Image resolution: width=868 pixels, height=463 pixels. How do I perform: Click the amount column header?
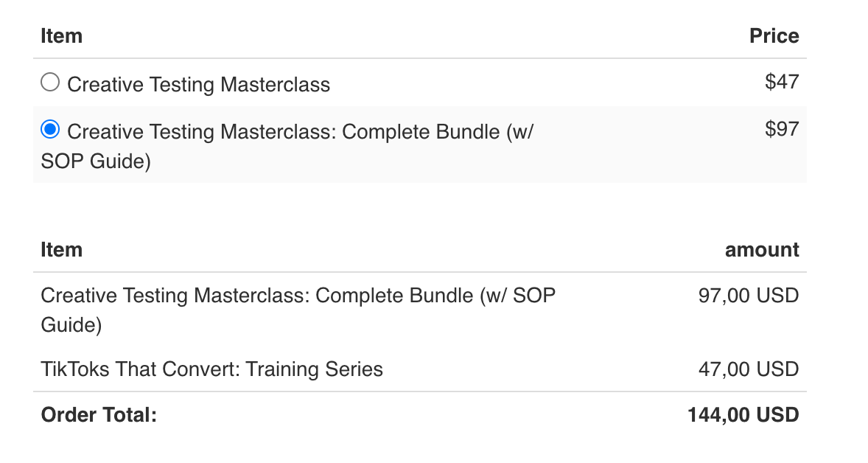pyautogui.click(x=762, y=250)
